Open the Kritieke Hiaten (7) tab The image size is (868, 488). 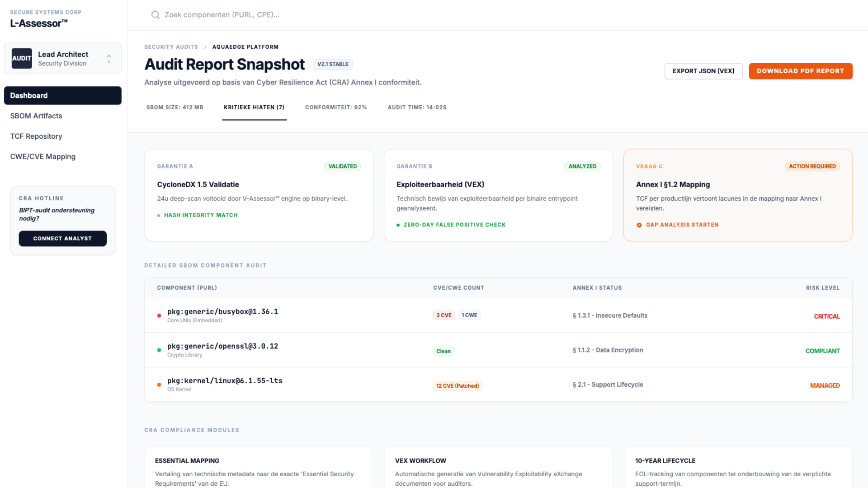254,108
